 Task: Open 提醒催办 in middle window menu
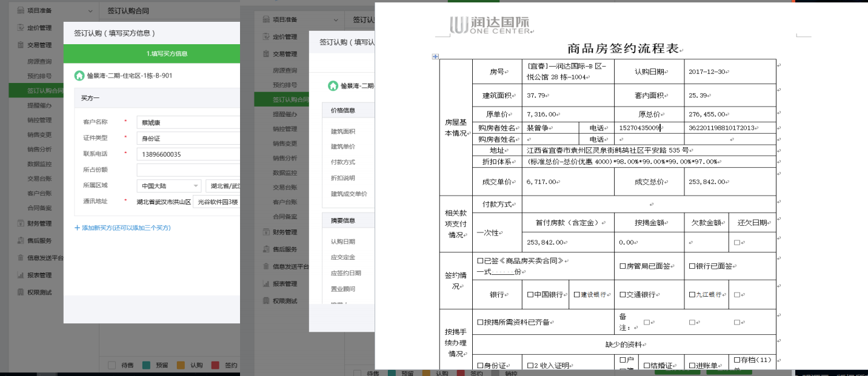(285, 114)
